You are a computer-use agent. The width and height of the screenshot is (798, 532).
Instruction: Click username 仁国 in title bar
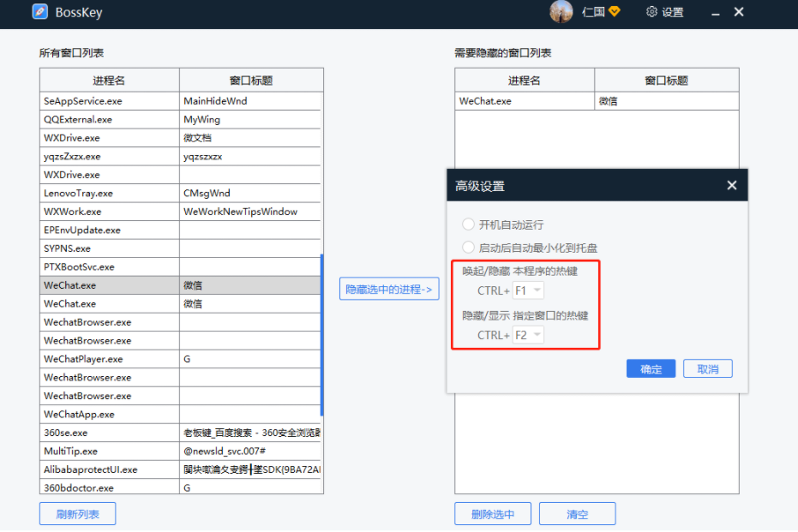(x=593, y=12)
